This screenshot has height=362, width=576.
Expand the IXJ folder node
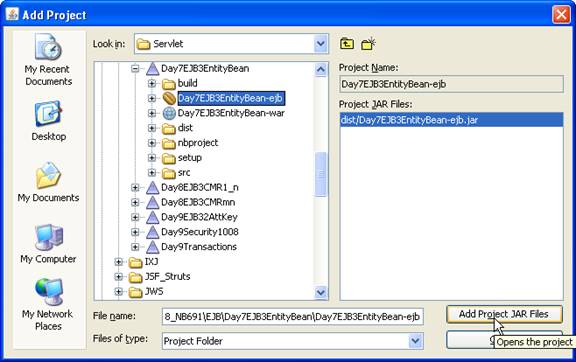point(118,262)
